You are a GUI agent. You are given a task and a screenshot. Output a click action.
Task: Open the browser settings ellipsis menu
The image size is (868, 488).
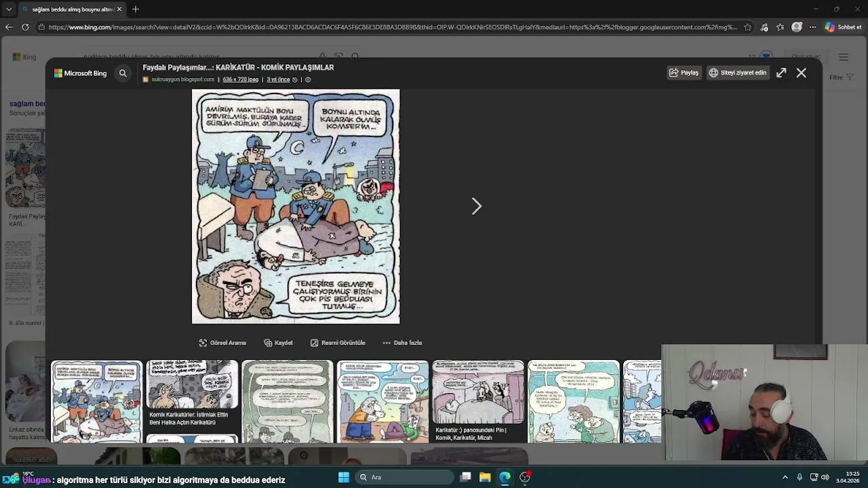click(812, 27)
